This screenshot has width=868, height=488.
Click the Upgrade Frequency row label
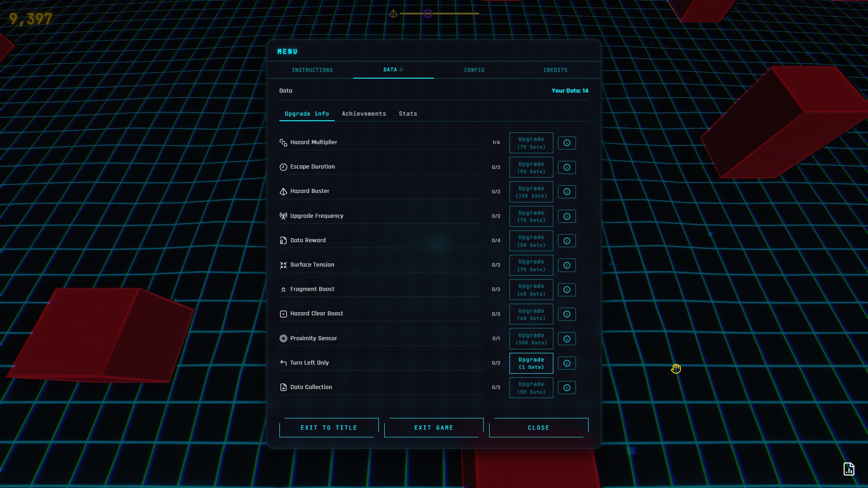click(316, 216)
